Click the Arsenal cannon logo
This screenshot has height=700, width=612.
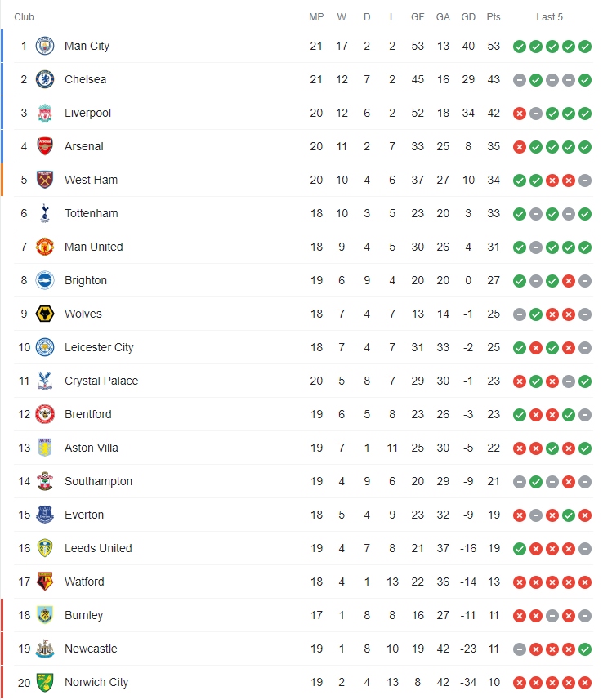tap(45, 146)
